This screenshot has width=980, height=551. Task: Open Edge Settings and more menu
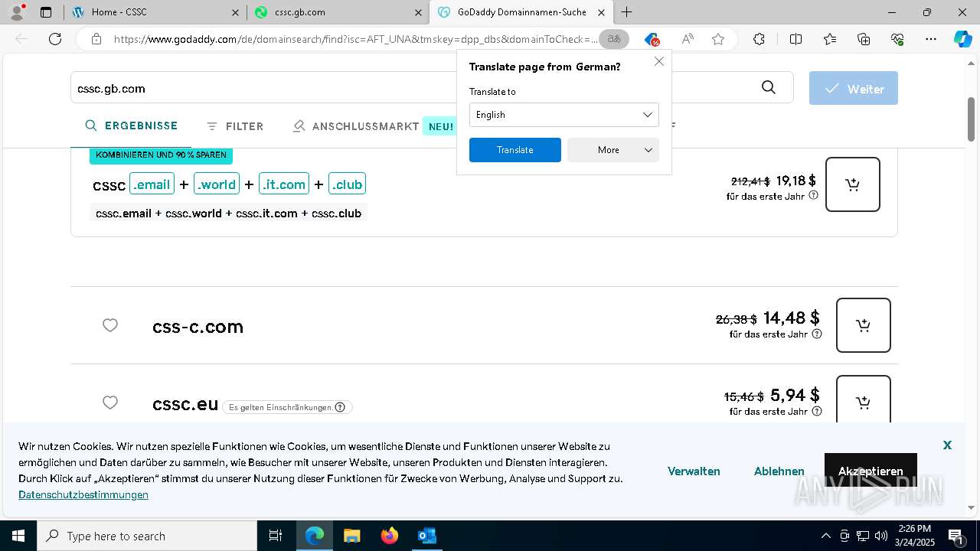coord(931,39)
